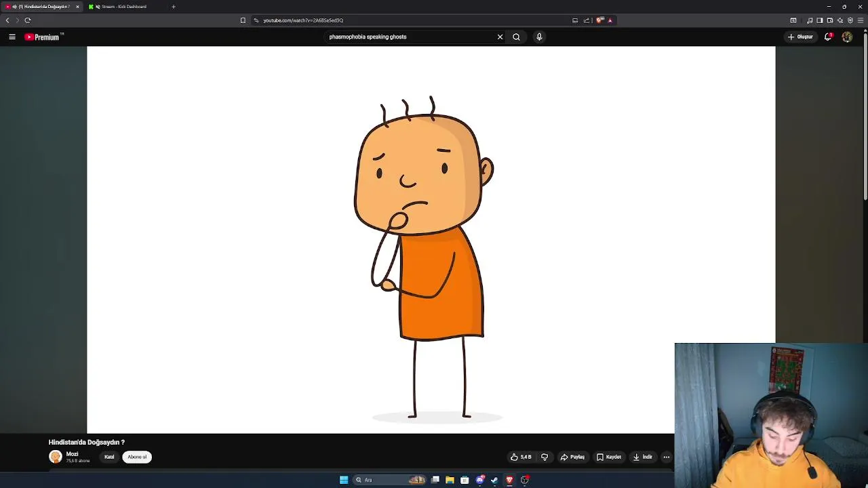This screenshot has height=488, width=868.
Task: Bookmark this page icon
Action: 243,20
